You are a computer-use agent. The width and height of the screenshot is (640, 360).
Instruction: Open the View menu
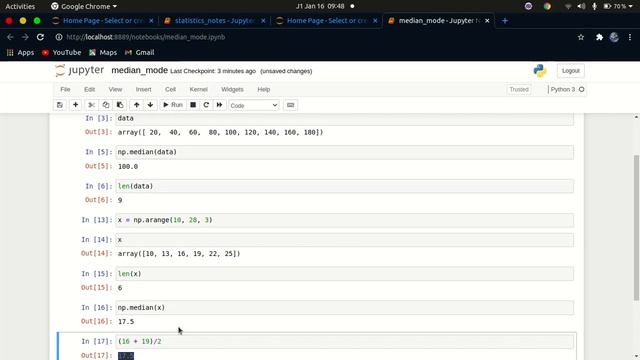(x=115, y=89)
